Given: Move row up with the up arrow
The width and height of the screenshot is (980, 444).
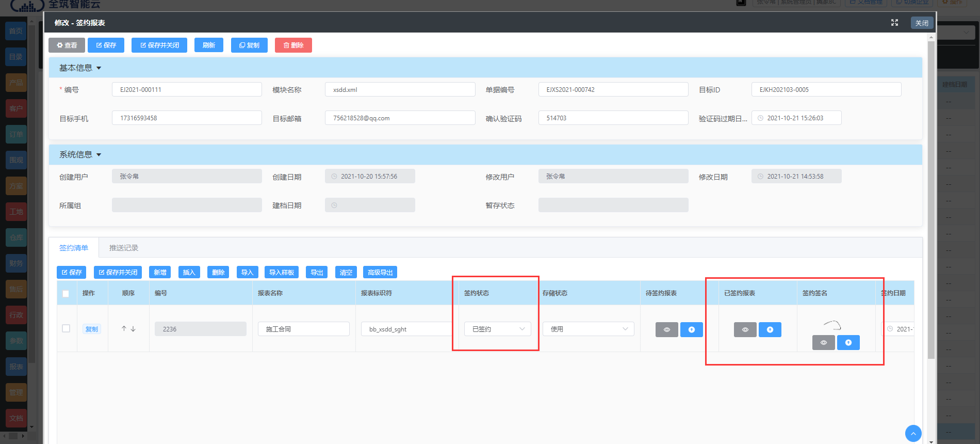Looking at the screenshot, I should point(124,329).
